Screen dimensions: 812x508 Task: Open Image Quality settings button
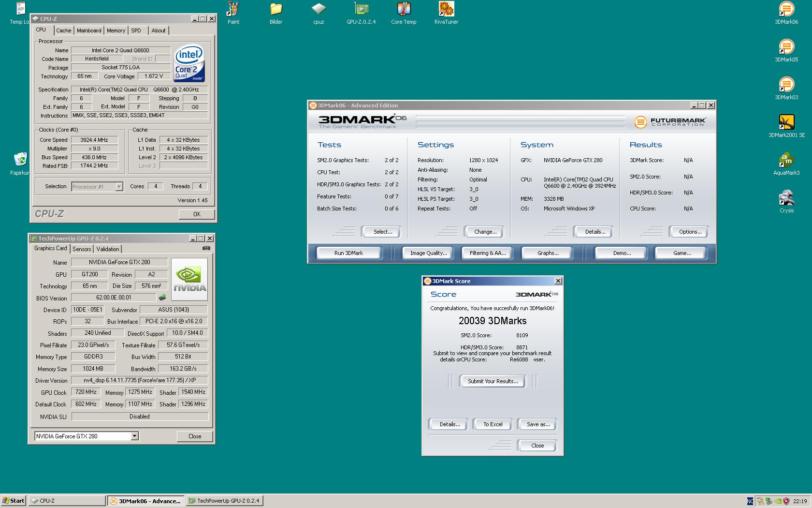point(428,253)
